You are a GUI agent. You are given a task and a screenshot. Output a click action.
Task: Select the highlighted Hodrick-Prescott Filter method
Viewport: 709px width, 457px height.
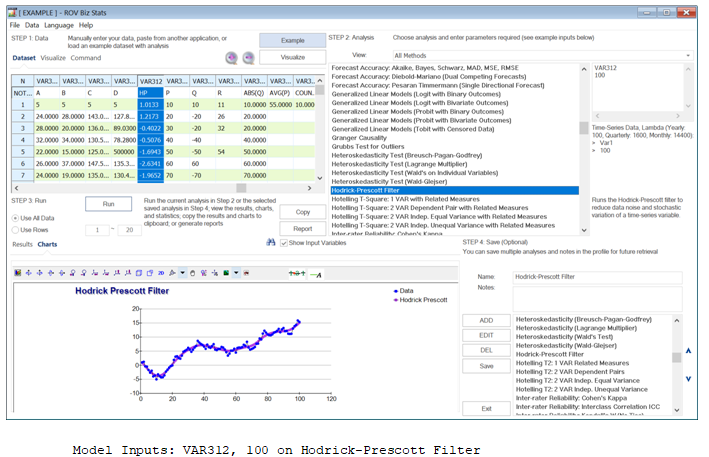(x=454, y=190)
